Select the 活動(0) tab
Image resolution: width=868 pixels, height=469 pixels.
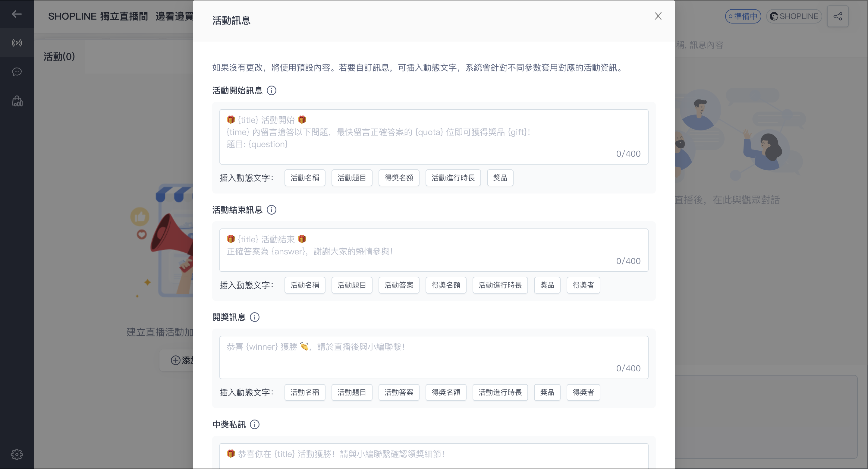point(59,57)
